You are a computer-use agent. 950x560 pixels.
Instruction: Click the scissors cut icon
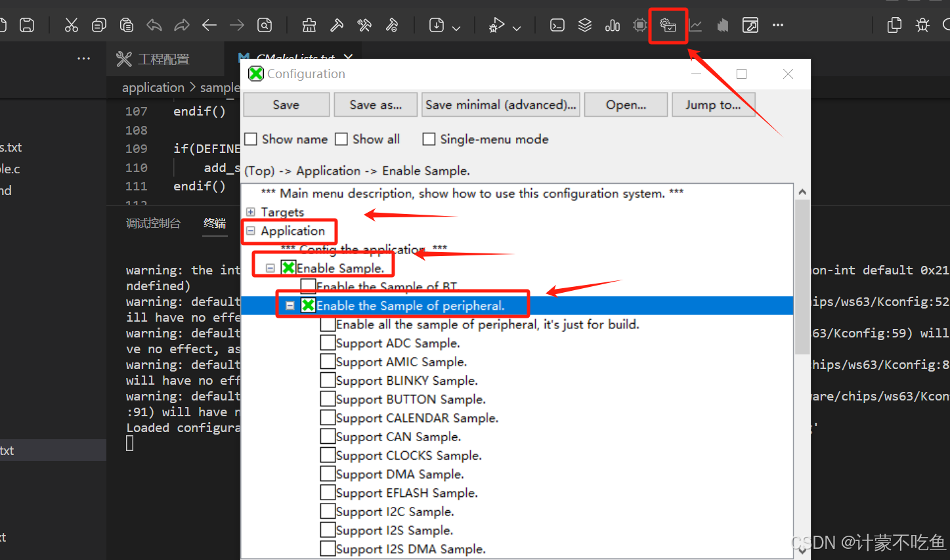point(72,26)
